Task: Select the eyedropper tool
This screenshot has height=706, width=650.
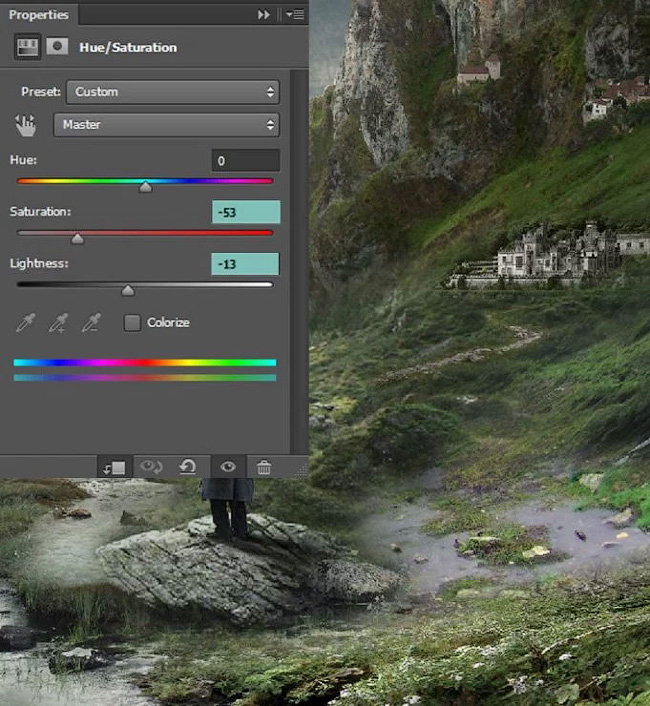Action: click(26, 322)
